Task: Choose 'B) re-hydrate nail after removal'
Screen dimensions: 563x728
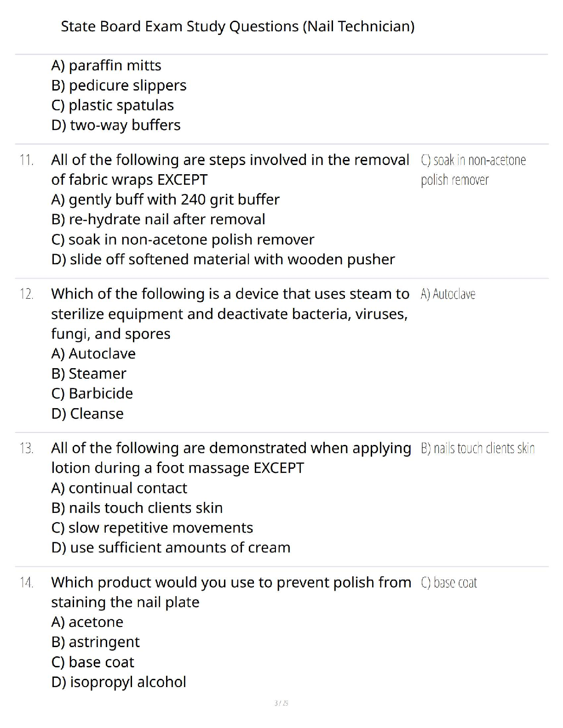Action: coord(158,219)
